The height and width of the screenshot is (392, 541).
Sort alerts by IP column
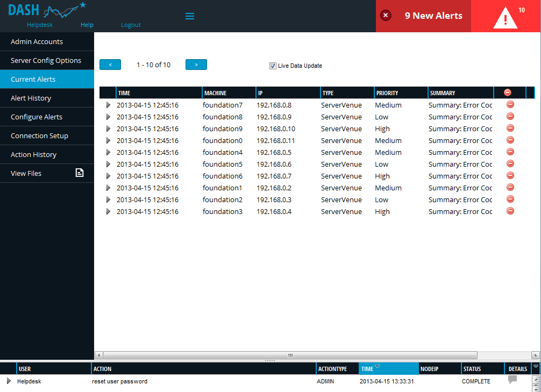tap(288, 93)
